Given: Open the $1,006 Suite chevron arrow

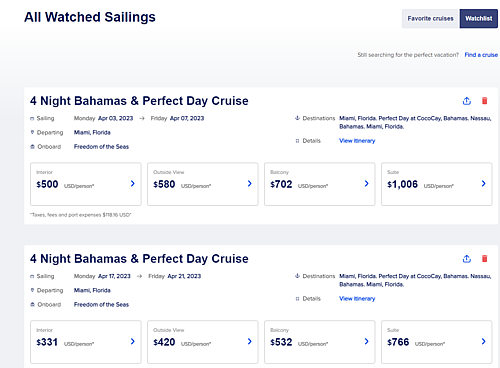Looking at the screenshot, I should [x=484, y=183].
